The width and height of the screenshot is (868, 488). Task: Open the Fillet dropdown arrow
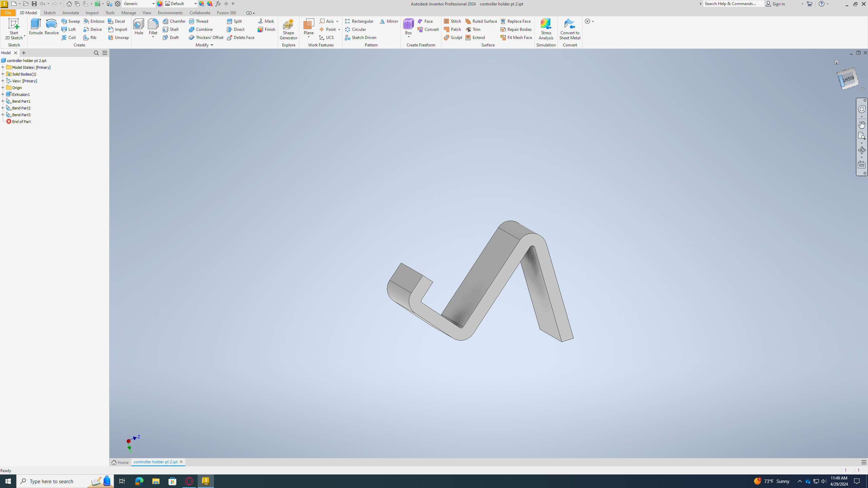pyautogui.click(x=153, y=37)
